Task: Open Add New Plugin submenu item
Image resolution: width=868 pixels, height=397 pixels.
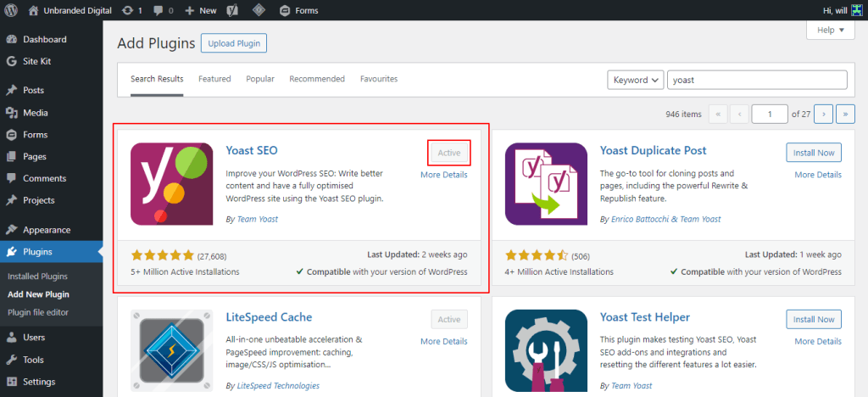Action: click(38, 294)
